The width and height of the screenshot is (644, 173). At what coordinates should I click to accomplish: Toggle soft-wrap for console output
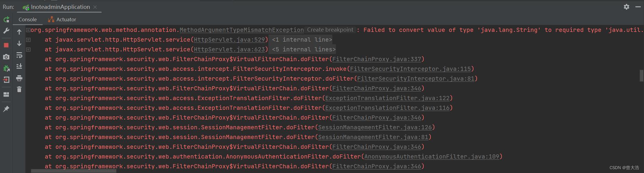(x=19, y=55)
